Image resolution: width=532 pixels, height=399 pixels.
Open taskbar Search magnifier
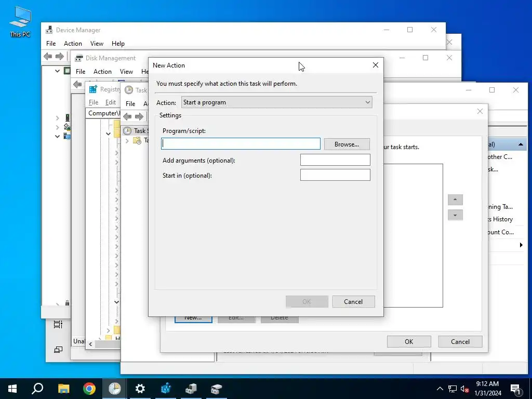(x=37, y=389)
